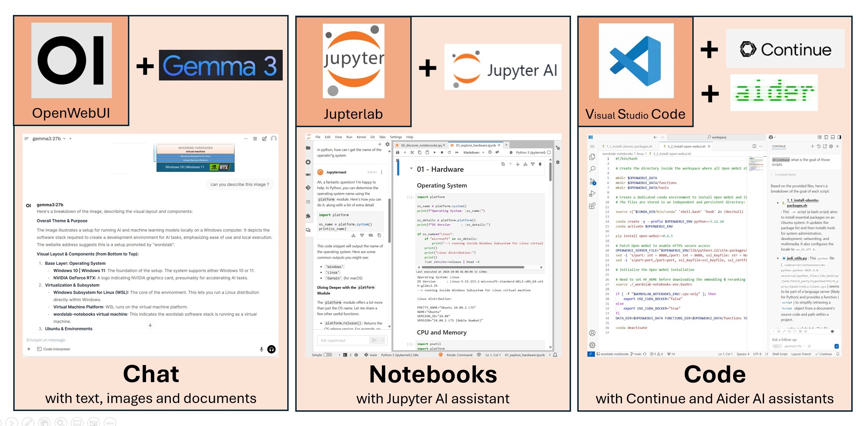Cut the selected cells with the scissors icon
This screenshot has width=868, height=426.
[412, 153]
